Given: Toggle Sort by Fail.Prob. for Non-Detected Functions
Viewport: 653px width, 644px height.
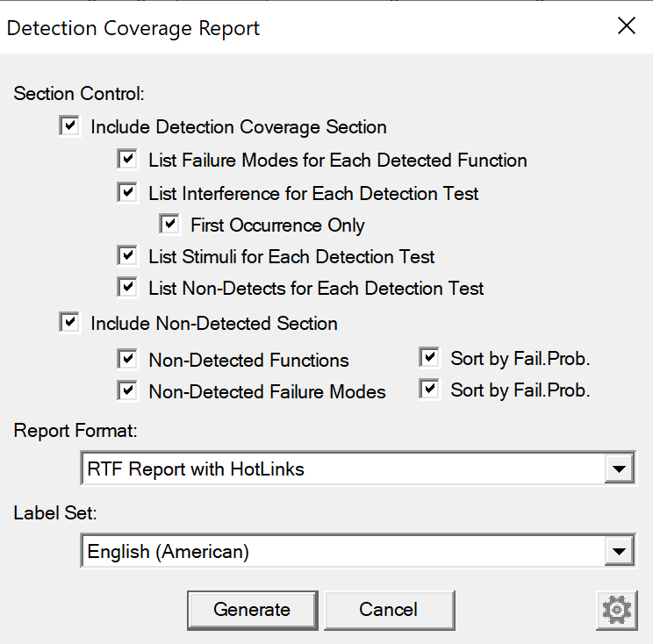Looking at the screenshot, I should [429, 358].
